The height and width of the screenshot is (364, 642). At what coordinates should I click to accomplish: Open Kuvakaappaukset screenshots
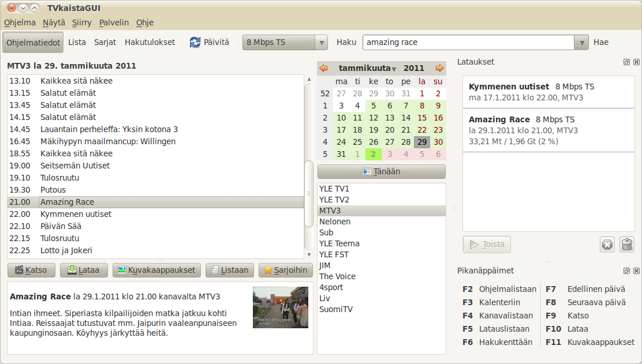tap(157, 270)
